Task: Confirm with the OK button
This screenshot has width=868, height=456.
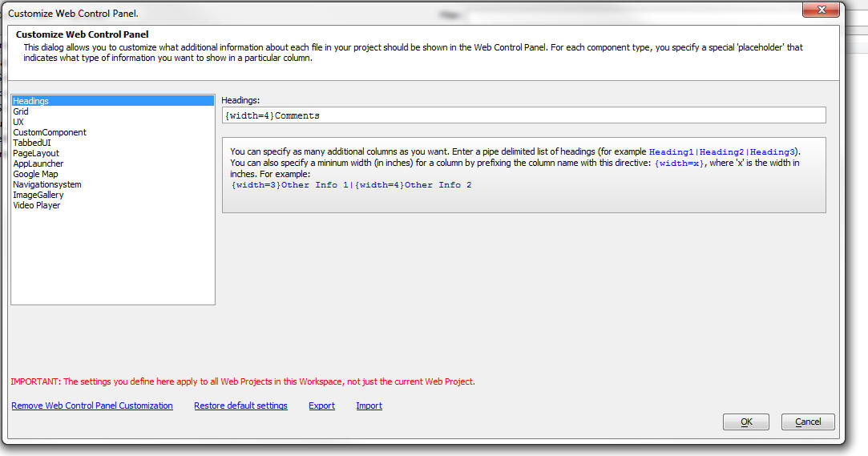Action: coord(745,422)
